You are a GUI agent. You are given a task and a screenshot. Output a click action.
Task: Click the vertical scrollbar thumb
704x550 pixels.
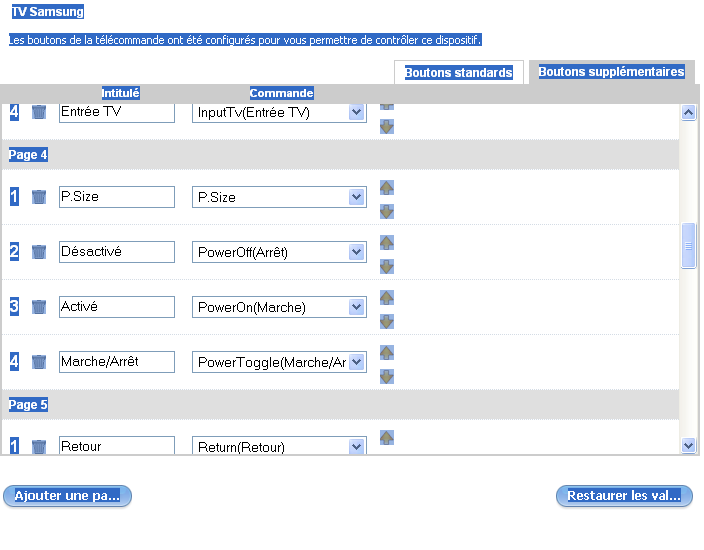tap(688, 246)
